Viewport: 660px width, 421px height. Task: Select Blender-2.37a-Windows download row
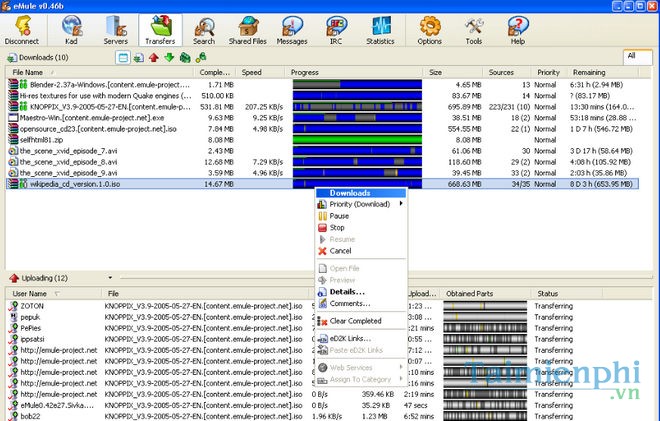coord(322,85)
